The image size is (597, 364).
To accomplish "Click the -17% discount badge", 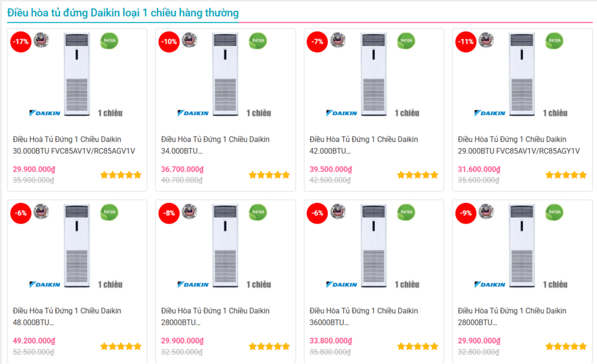I will click(x=21, y=42).
